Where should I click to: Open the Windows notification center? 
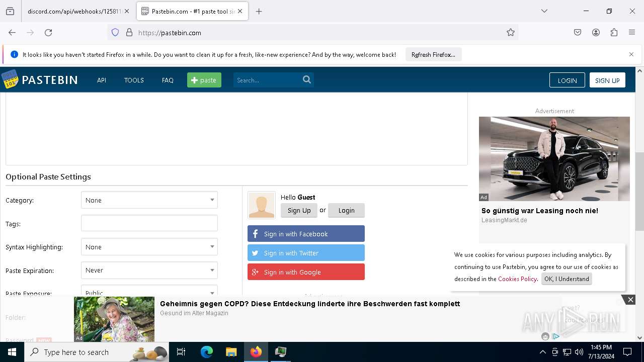(627, 352)
